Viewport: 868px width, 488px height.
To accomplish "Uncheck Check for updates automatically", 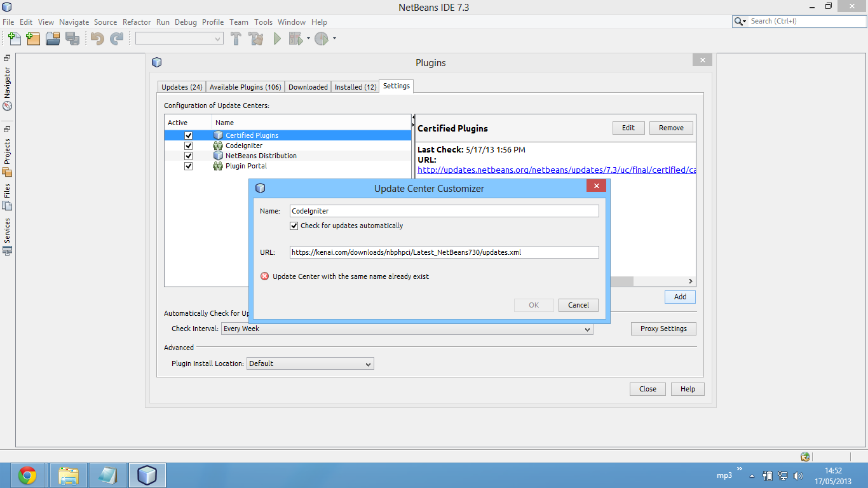I will (294, 226).
